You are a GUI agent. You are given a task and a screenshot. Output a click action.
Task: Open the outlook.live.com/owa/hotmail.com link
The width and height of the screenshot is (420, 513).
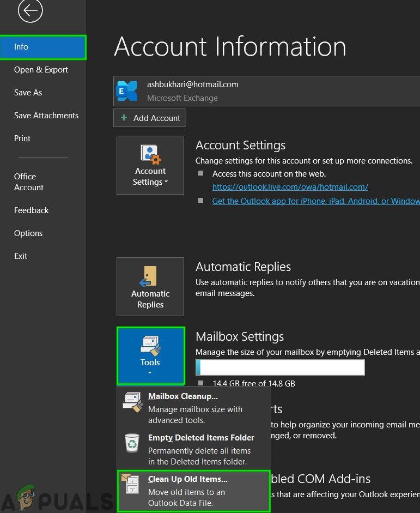tap(290, 186)
